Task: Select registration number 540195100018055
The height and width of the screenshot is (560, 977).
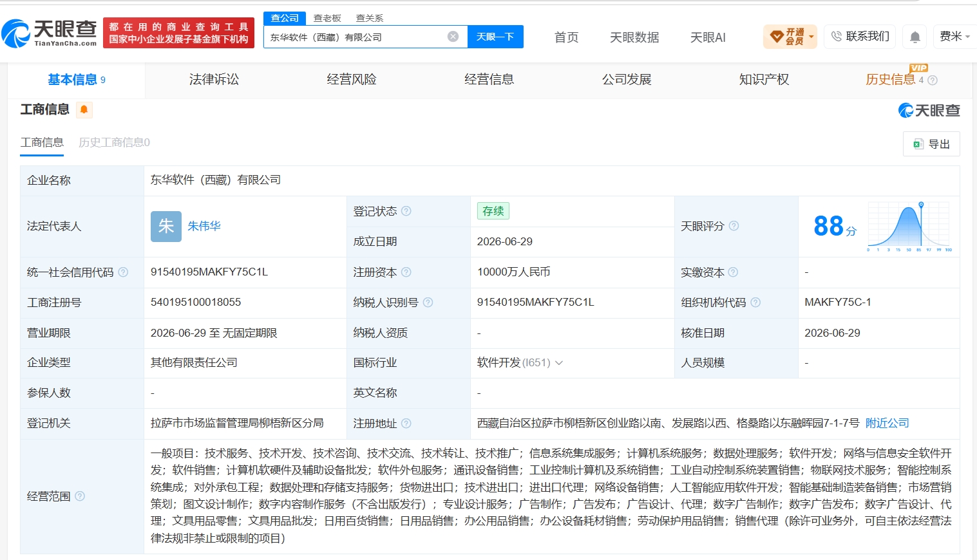Action: [196, 303]
